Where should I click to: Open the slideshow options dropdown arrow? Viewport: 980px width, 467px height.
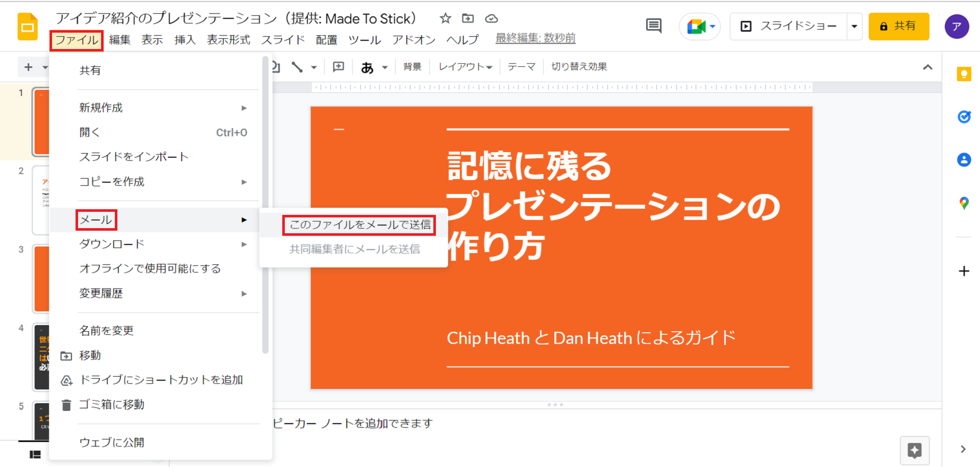(x=854, y=27)
